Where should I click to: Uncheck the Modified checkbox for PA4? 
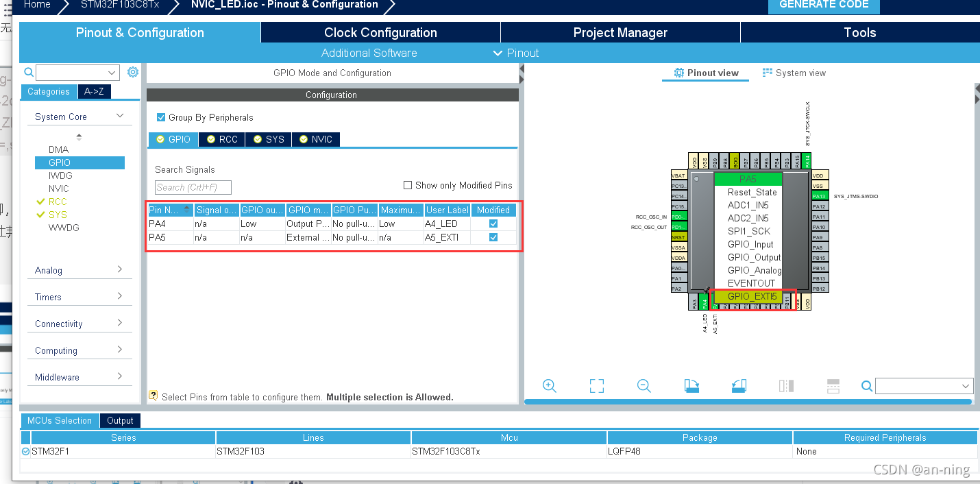point(493,223)
